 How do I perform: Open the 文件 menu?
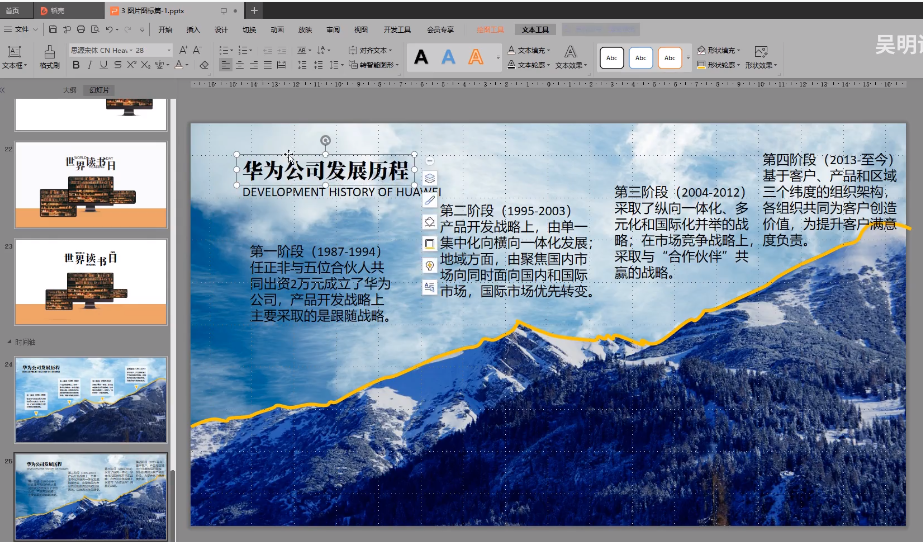(20, 29)
